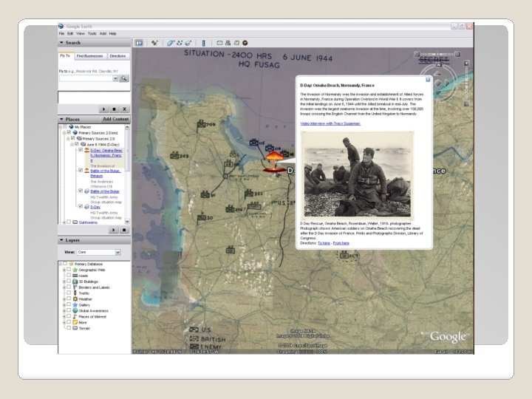
Task: Click the Fly To address input field
Action: tap(86, 78)
